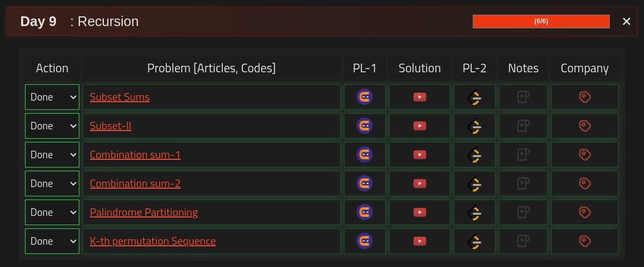Viewport: 644px width, 267px height.
Task: Open LeetCode link for Combination sum-2
Action: click(474, 184)
